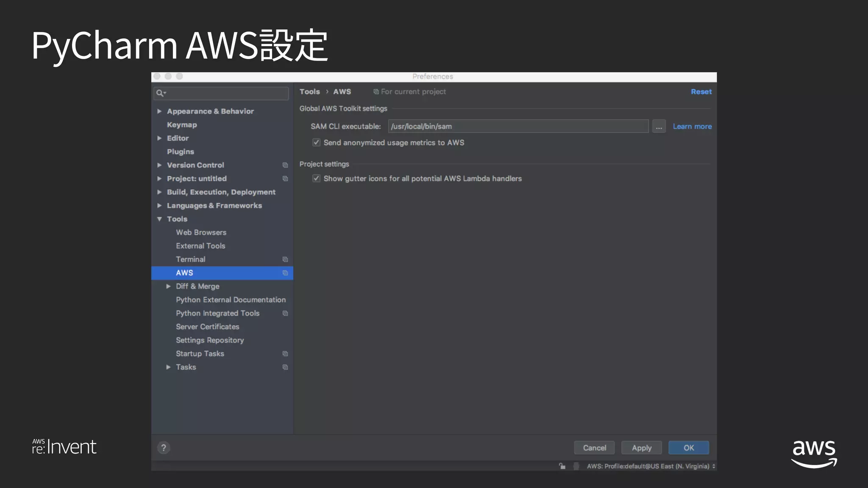The width and height of the screenshot is (868, 488).
Task: Click project-level icon beside Version Control
Action: [285, 165]
